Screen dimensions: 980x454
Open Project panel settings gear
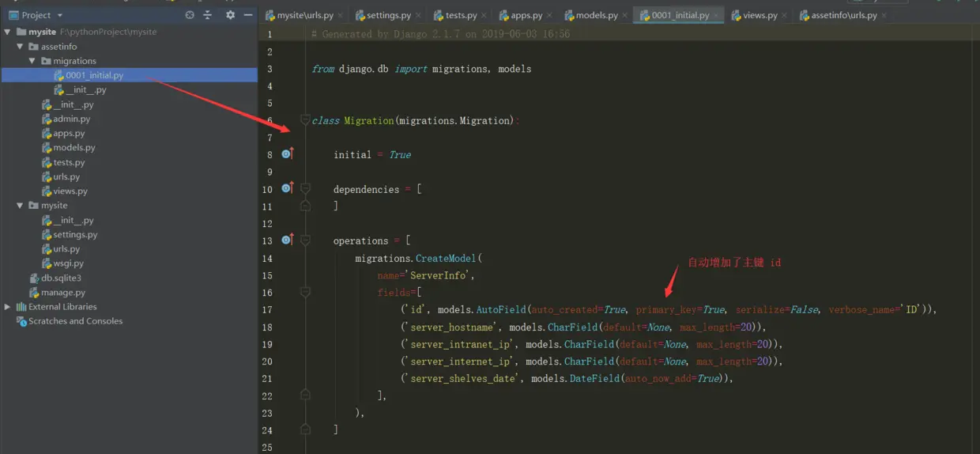[x=230, y=15]
